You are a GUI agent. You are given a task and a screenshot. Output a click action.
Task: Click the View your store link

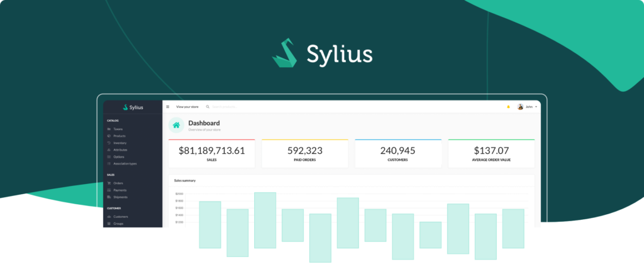point(187,107)
